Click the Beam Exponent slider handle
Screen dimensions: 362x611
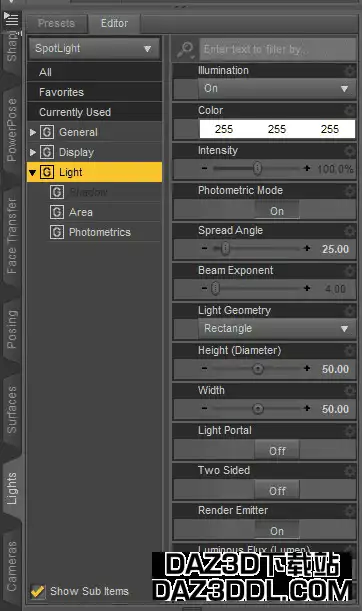tap(215, 288)
